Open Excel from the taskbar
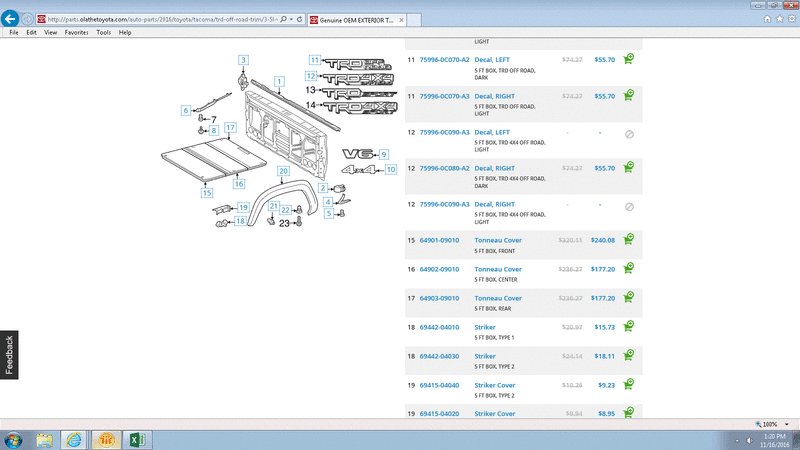800x450 pixels. (137, 440)
